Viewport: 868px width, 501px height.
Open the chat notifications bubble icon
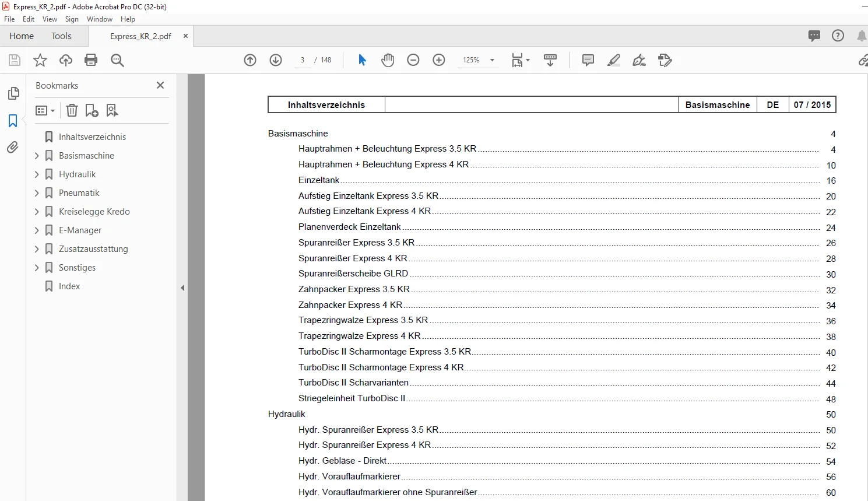coord(814,36)
